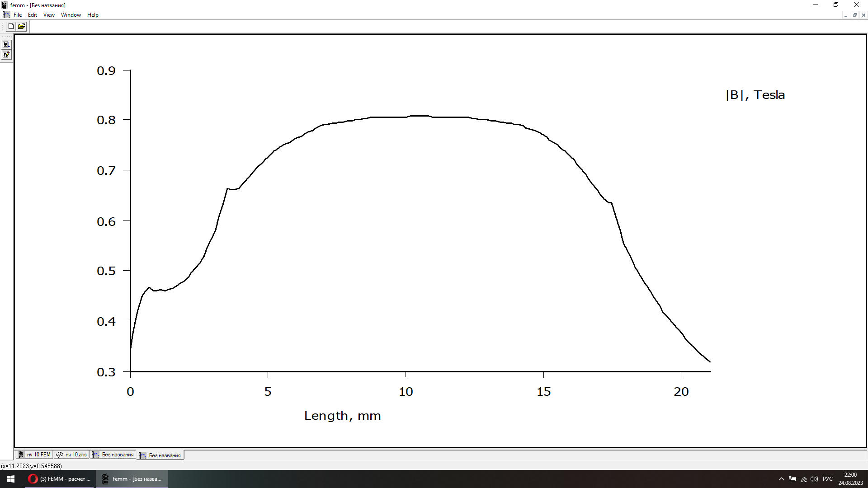868x488 pixels.
Task: Click the Open file folder icon
Action: click(21, 26)
